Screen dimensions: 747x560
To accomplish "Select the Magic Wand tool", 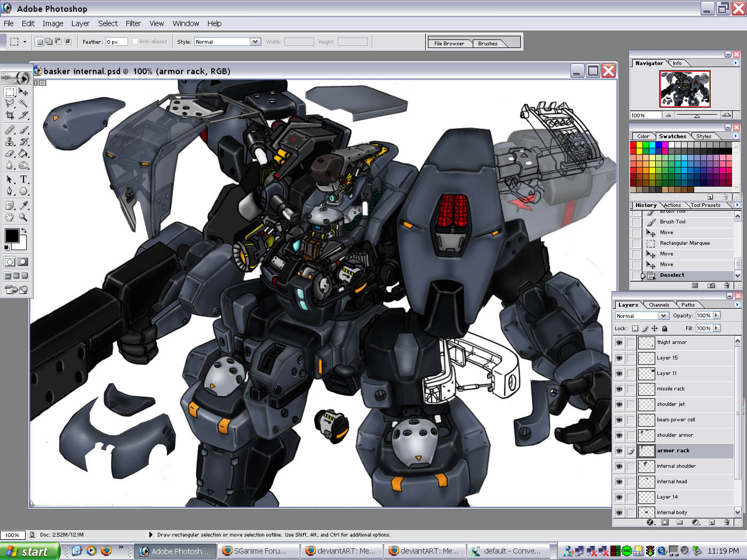I will pyautogui.click(x=23, y=103).
